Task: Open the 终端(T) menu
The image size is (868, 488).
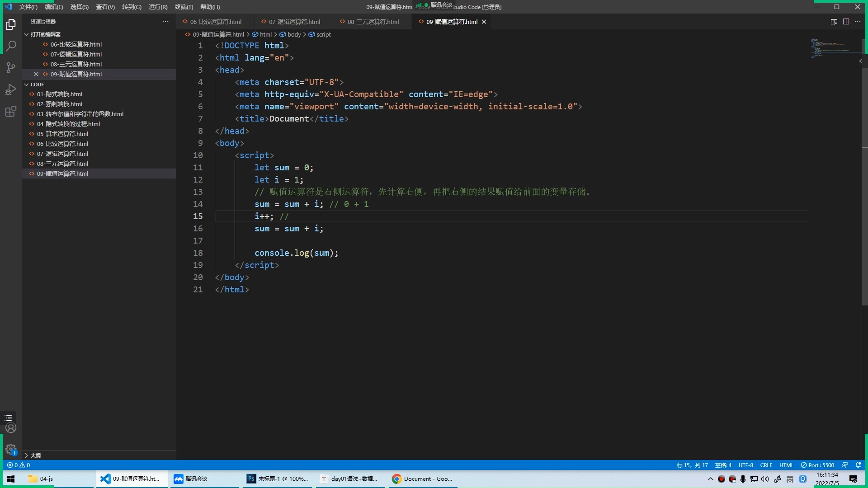Action: [184, 7]
